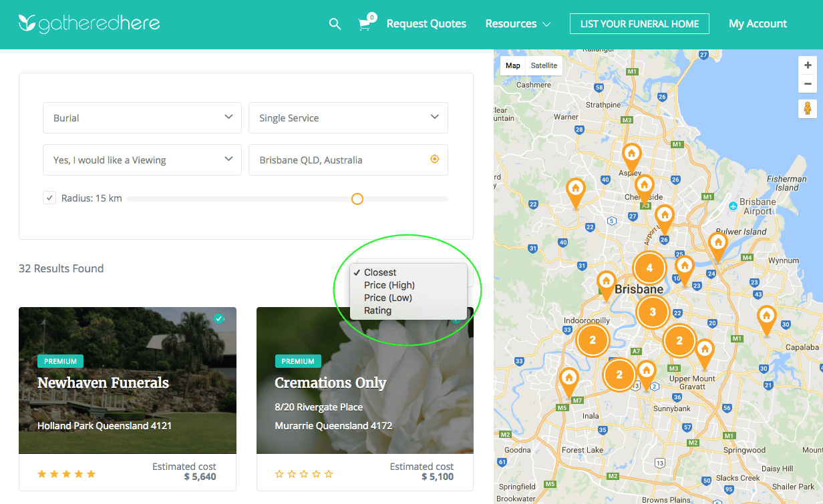
Task: Click the house pin at Aspley
Action: pos(631,158)
